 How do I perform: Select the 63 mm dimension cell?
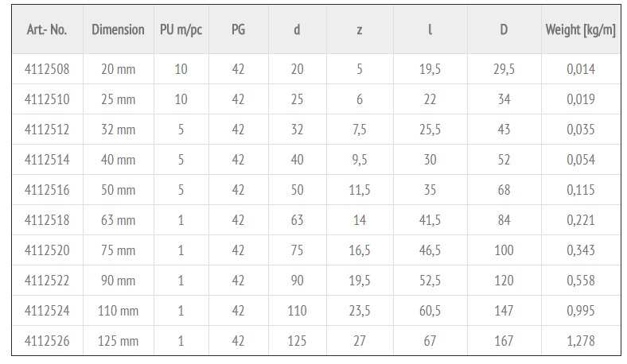pyautogui.click(x=118, y=220)
